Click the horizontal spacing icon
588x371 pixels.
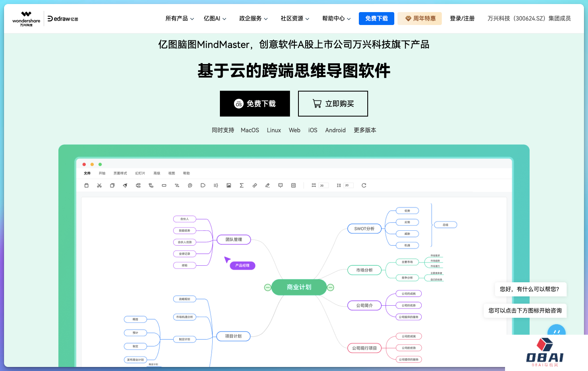click(314, 185)
